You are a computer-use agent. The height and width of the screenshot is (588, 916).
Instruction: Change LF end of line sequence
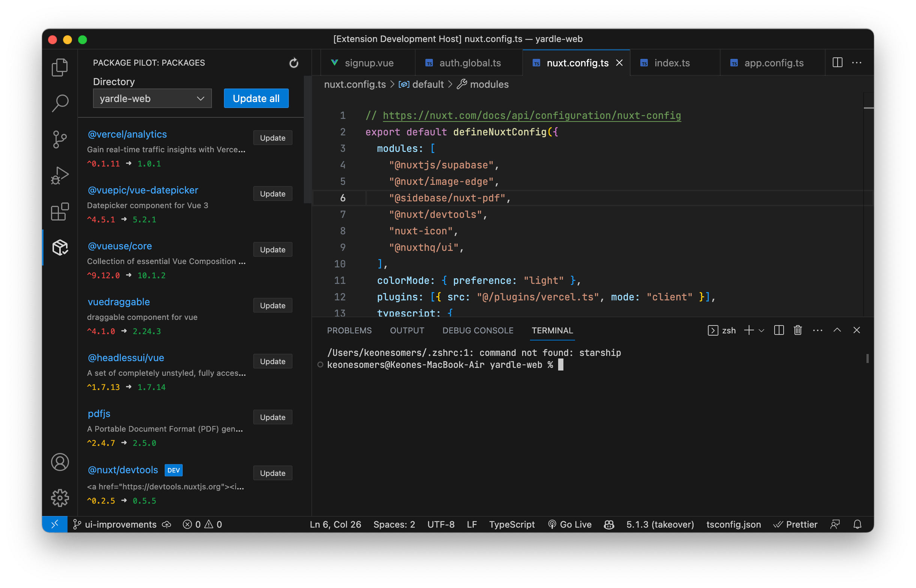pos(472,525)
